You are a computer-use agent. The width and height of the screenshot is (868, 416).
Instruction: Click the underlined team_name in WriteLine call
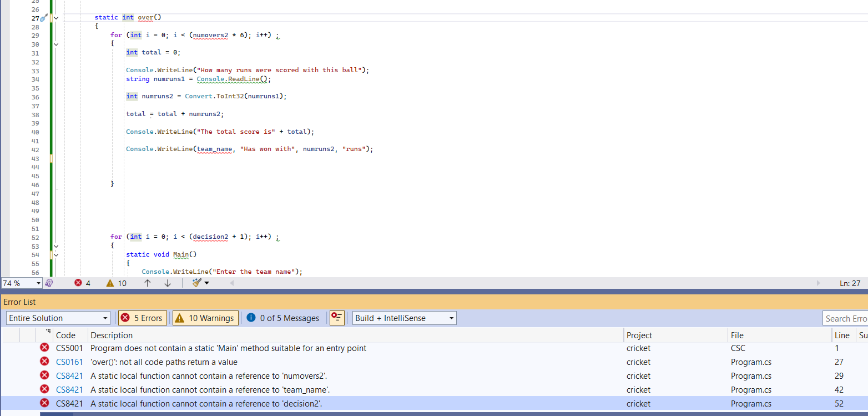[x=215, y=149]
